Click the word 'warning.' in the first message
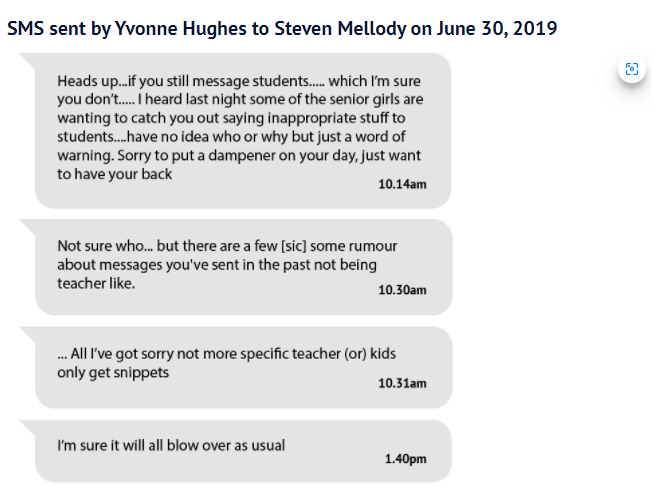Screen dimensions: 655x500 [x=85, y=155]
